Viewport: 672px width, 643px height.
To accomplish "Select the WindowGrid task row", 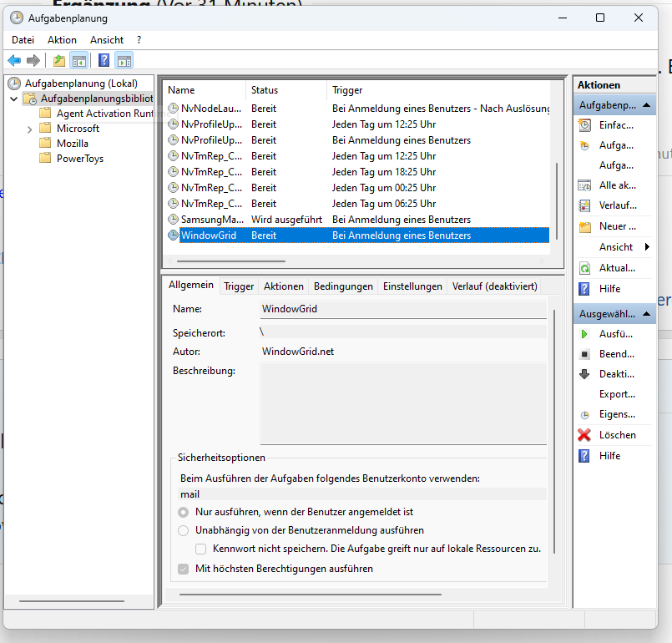I will point(358,235).
